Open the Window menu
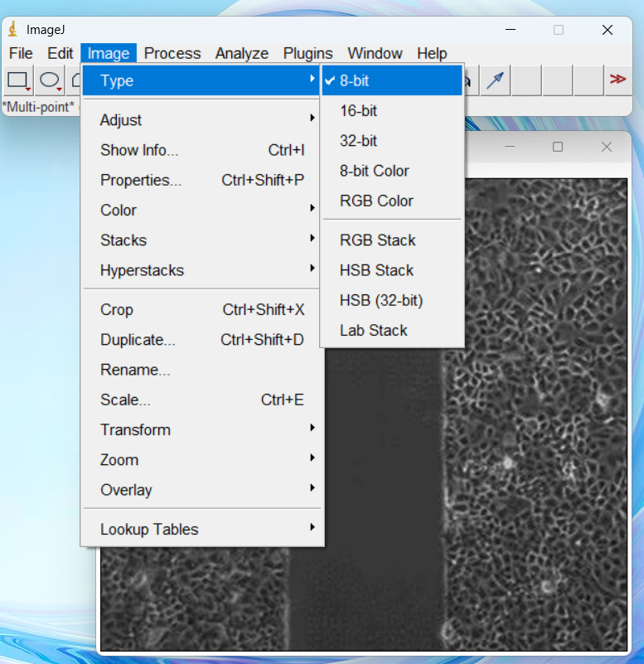644x664 pixels. (375, 53)
